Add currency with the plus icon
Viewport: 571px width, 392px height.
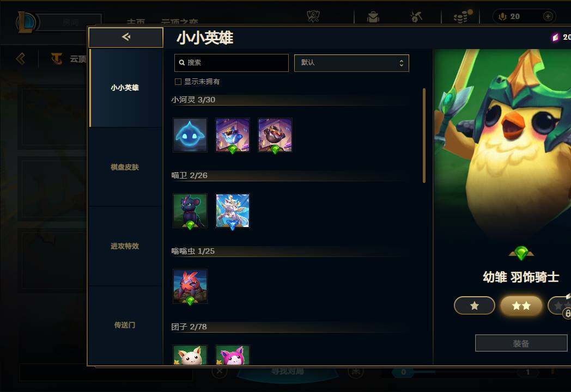pos(548,16)
